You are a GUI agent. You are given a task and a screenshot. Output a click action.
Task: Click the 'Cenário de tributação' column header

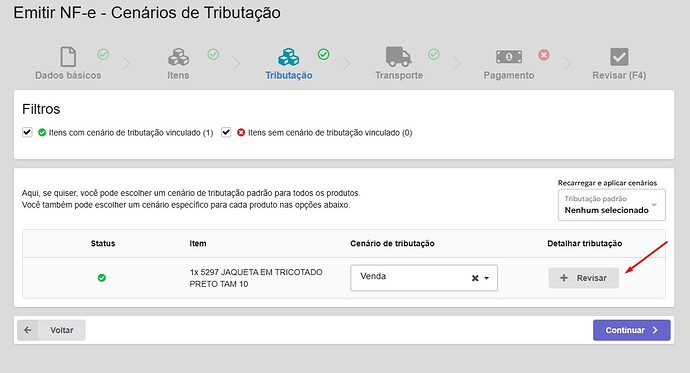click(x=392, y=243)
